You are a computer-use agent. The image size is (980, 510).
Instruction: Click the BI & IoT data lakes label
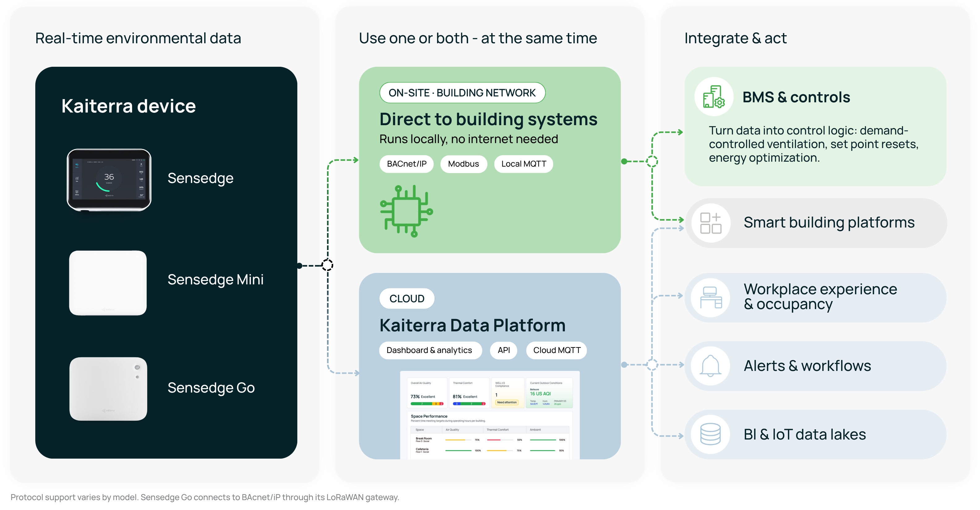pos(805,434)
